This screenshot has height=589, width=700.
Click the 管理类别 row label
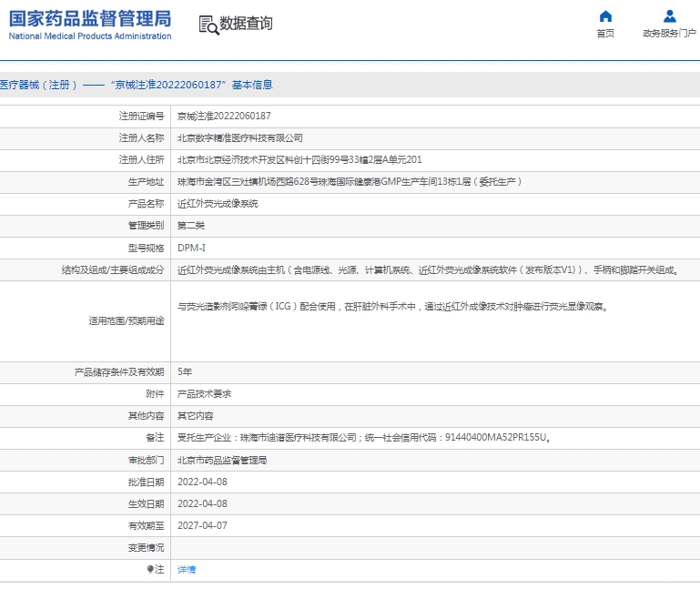146,226
